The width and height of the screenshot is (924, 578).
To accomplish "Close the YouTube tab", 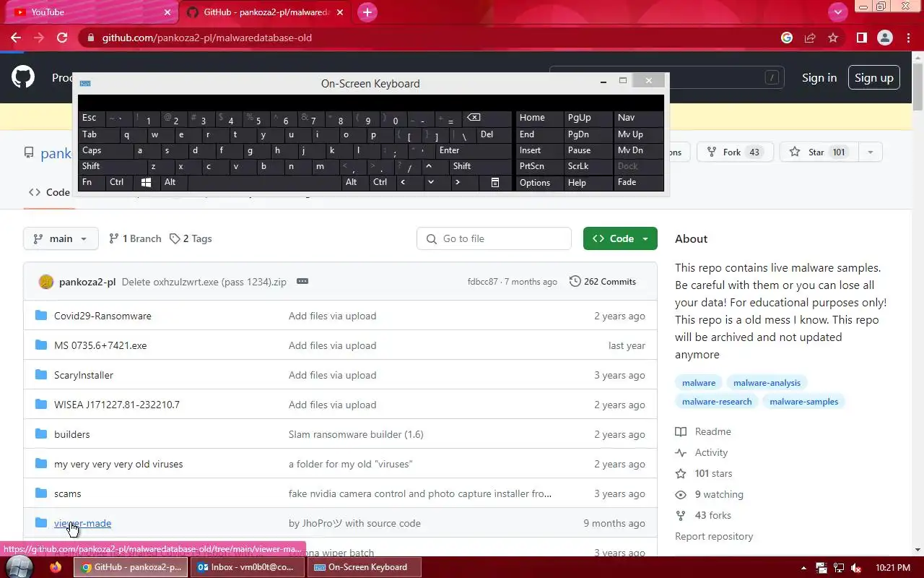I will [x=167, y=12].
